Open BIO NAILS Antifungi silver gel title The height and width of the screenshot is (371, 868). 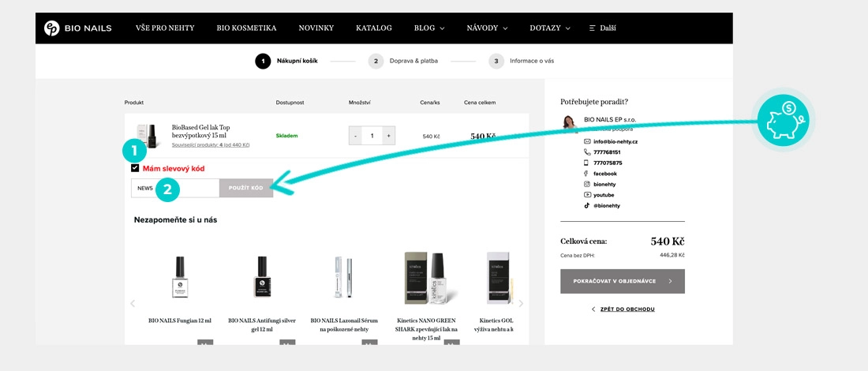[x=263, y=325]
